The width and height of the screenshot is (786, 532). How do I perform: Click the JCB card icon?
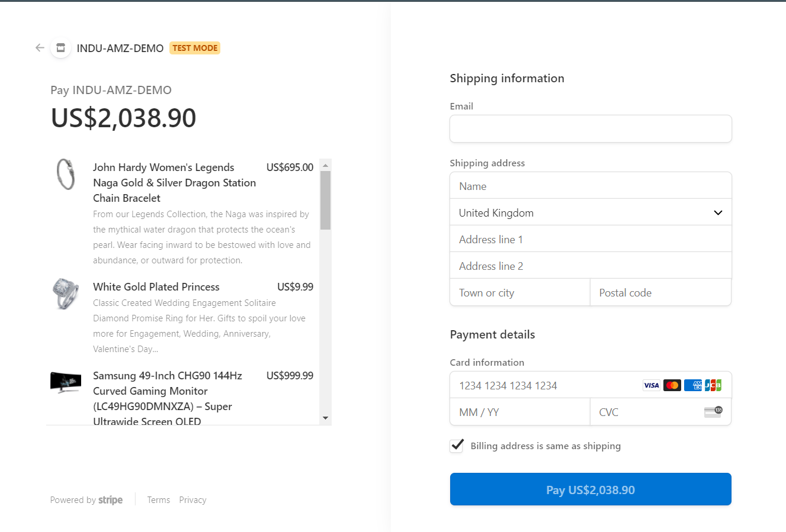click(x=713, y=385)
